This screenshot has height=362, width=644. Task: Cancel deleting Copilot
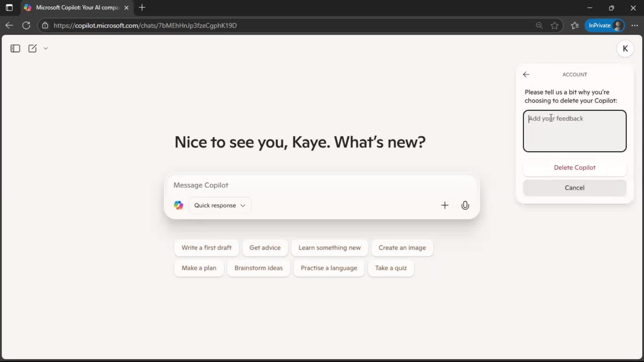coord(575,188)
